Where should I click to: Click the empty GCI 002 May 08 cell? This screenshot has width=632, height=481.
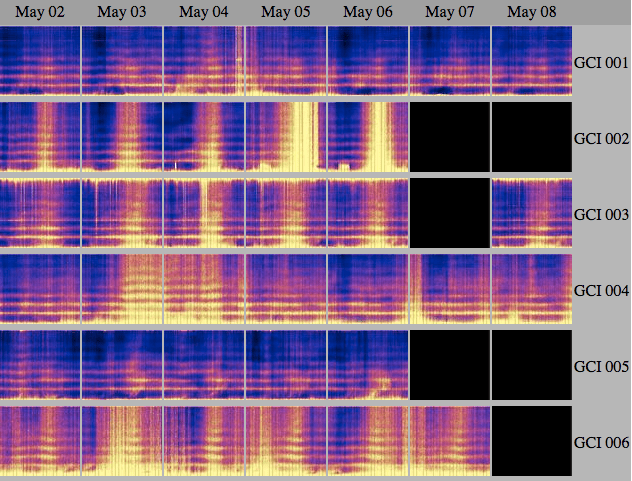point(531,137)
